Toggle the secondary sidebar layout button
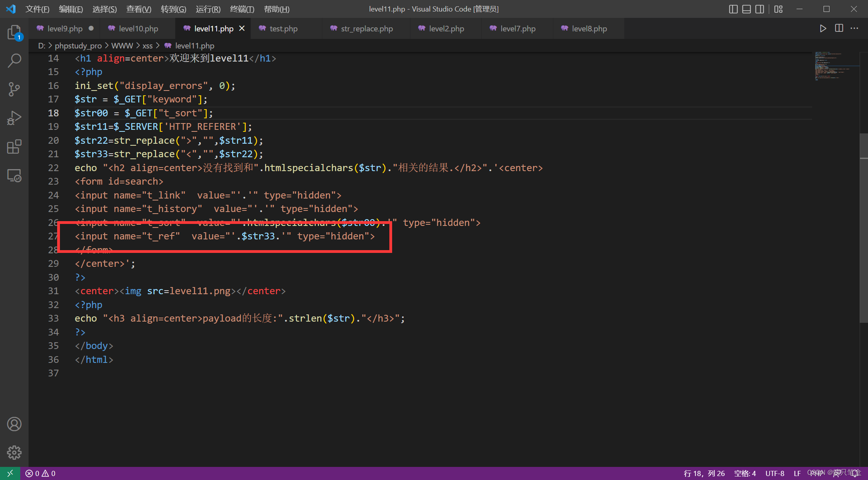This screenshot has width=868, height=480. [759, 9]
